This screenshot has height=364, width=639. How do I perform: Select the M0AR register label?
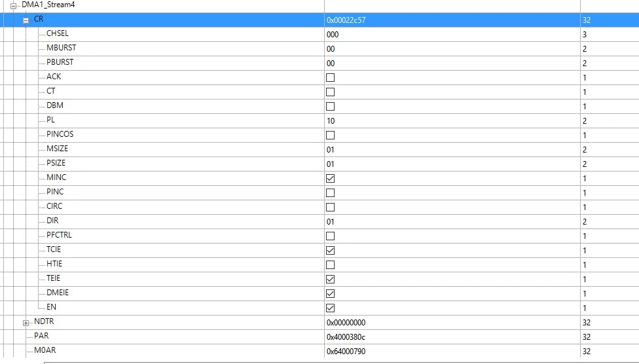[45, 350]
